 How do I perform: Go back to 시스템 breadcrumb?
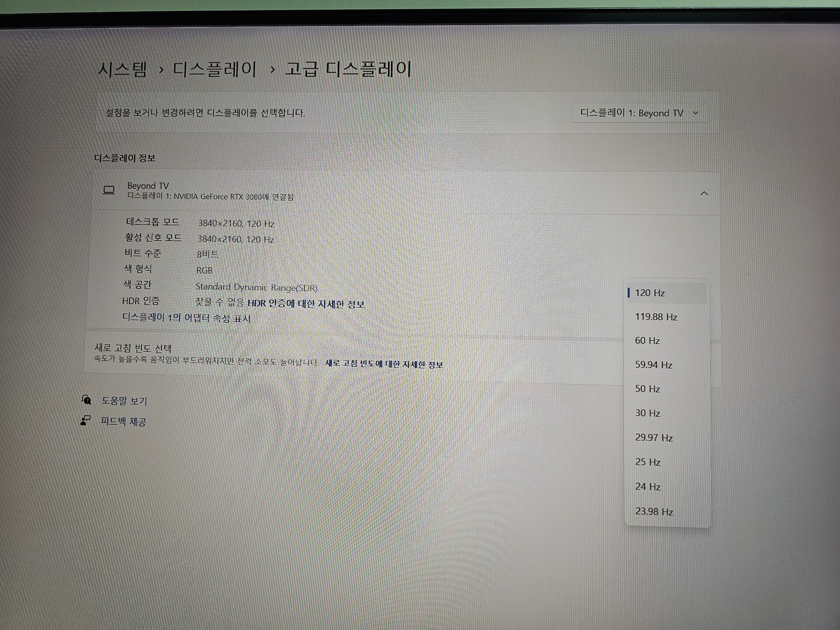122,70
